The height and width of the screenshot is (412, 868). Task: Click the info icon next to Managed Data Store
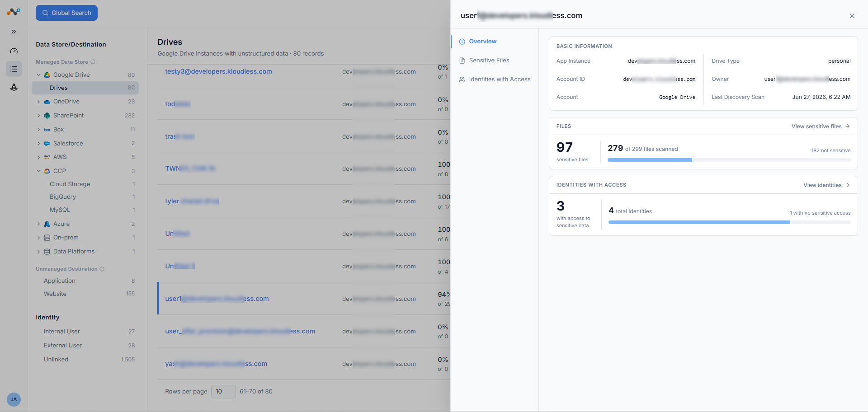(x=93, y=62)
